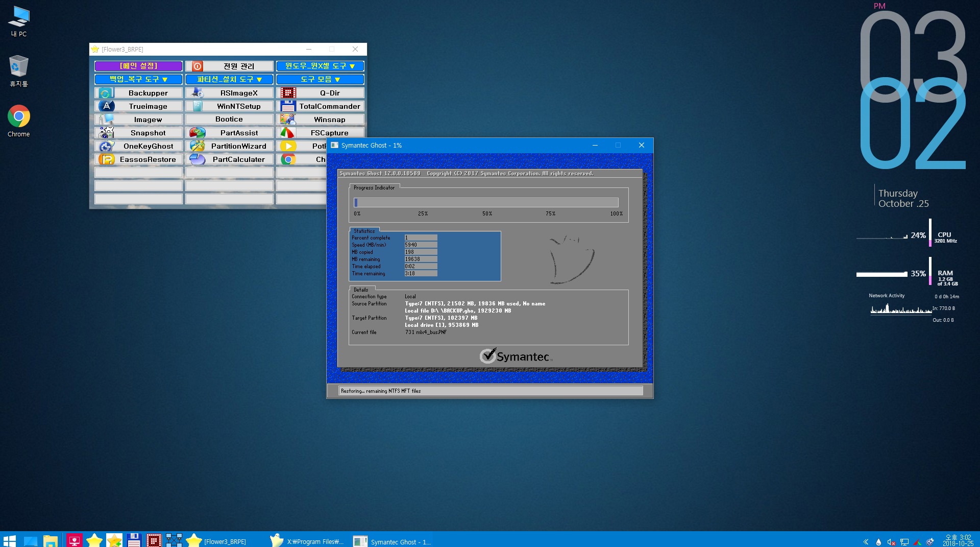Expand the 윈도우_원X셀 도구 dropdown
Image resolution: width=980 pixels, height=547 pixels.
click(320, 66)
